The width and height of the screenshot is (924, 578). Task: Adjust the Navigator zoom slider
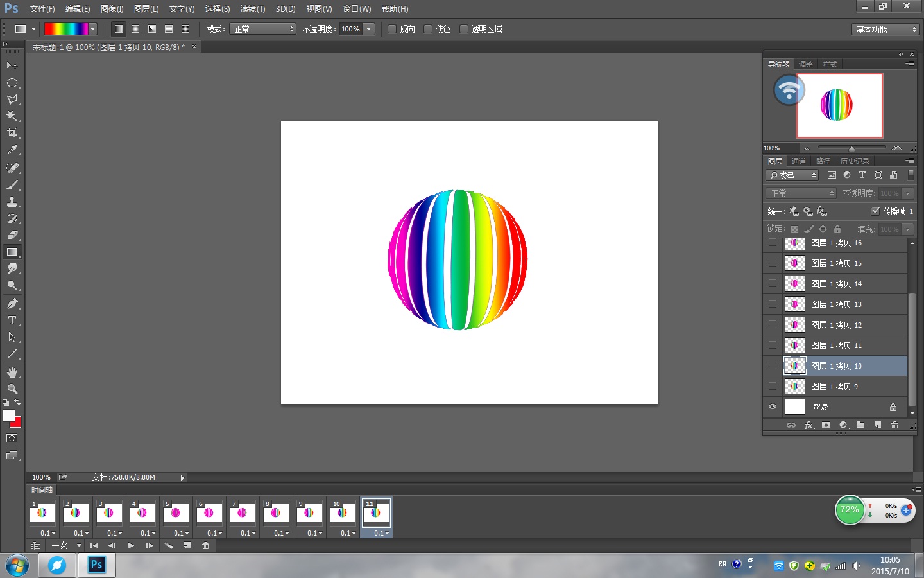[x=851, y=148]
